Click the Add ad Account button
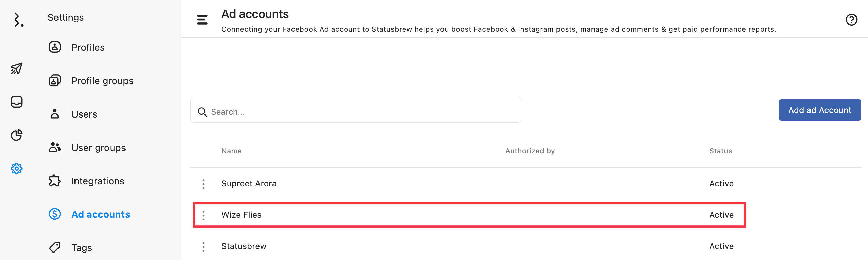Image resolution: width=868 pixels, height=260 pixels. click(820, 110)
